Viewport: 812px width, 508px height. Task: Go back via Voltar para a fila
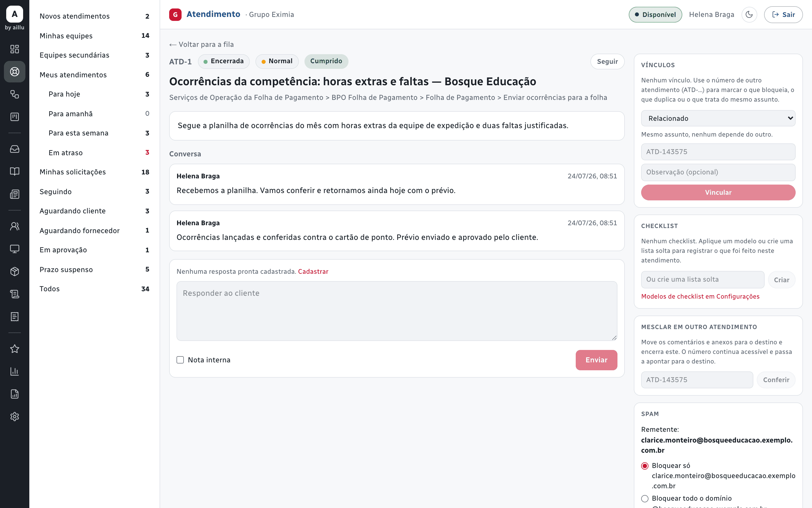tap(201, 44)
